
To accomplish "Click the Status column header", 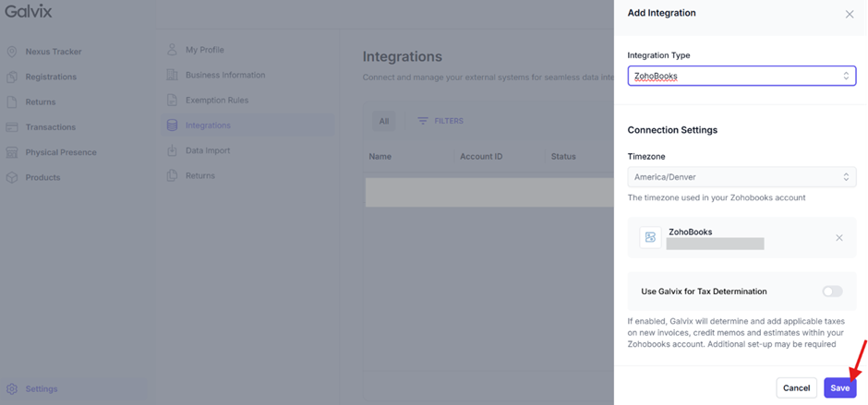I will click(563, 157).
